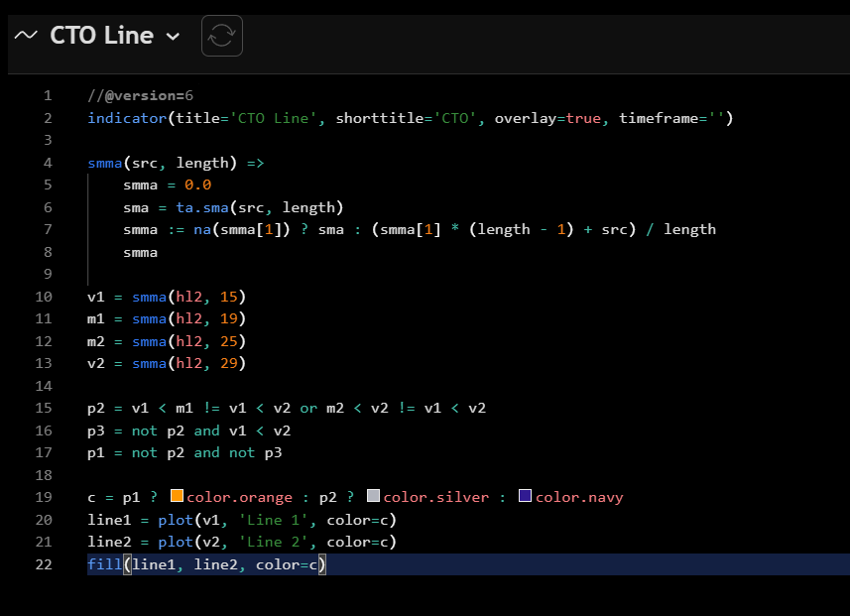This screenshot has height=616, width=850.
Task: Open the orange color swatch picker
Action: pos(177,496)
